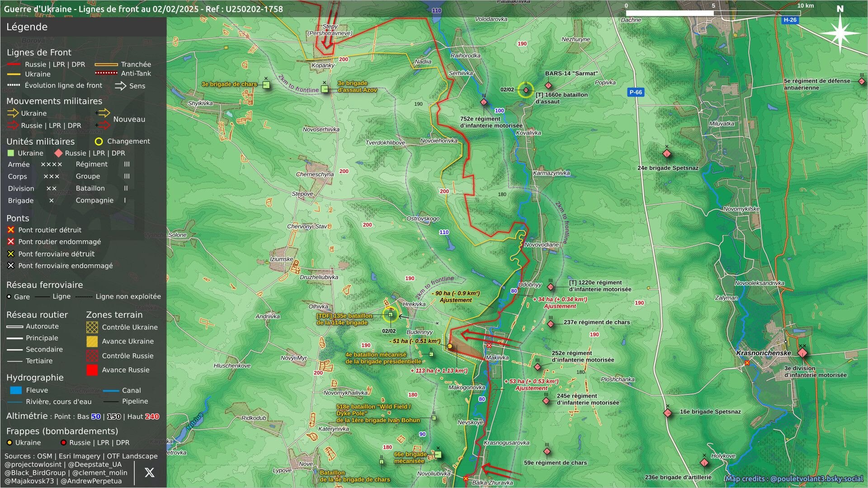The width and height of the screenshot is (868, 488).
Task: Click the Contrôle Ukraine hatched swatch
Action: (92, 327)
